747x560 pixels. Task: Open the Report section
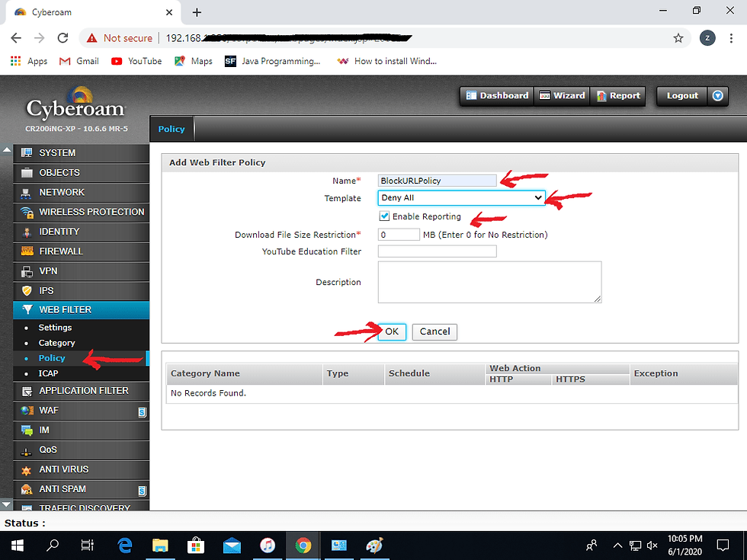[618, 96]
